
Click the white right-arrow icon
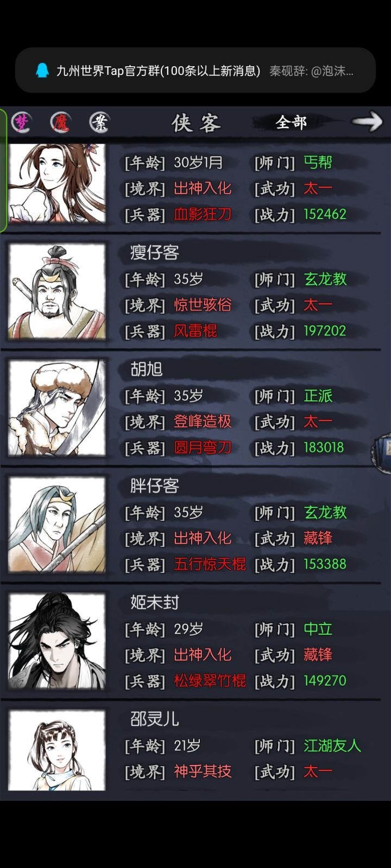click(x=367, y=122)
